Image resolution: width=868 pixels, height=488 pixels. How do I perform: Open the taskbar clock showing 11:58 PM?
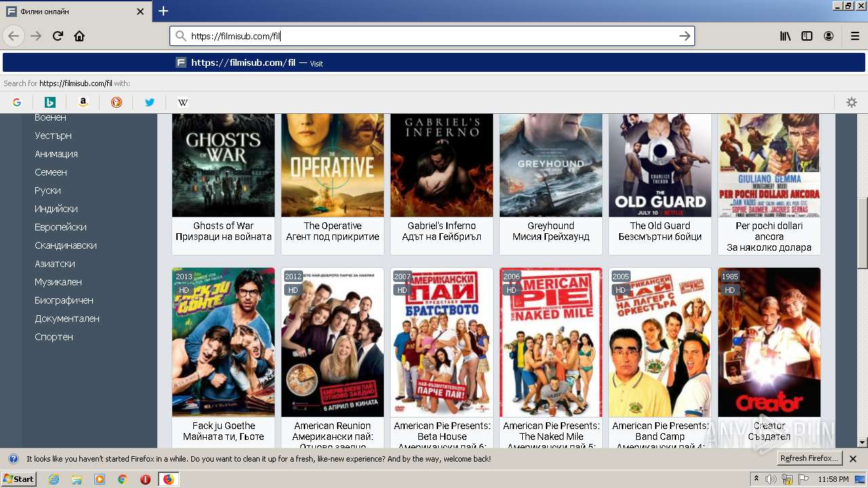tap(833, 479)
